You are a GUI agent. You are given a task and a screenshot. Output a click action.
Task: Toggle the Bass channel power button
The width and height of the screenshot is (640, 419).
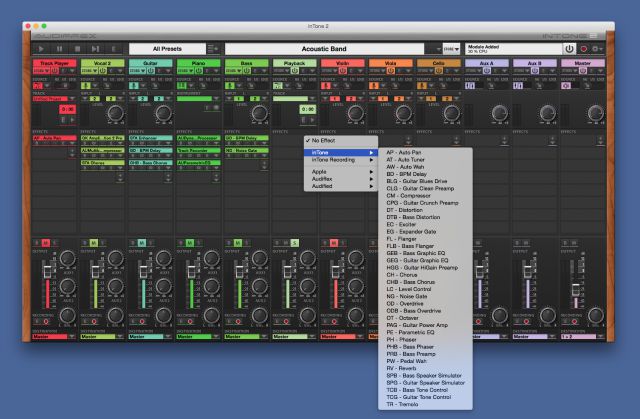247,71
